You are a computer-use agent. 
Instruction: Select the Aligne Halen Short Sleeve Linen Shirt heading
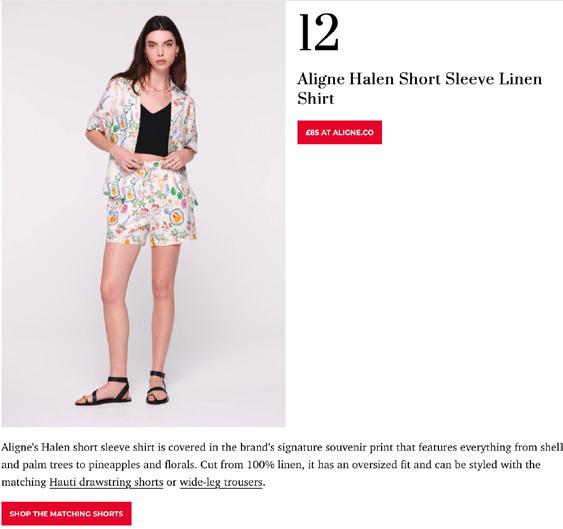[x=419, y=88]
